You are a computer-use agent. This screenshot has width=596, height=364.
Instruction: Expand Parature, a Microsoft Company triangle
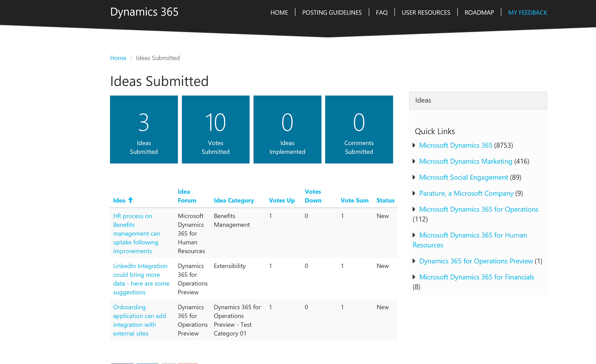(x=414, y=193)
